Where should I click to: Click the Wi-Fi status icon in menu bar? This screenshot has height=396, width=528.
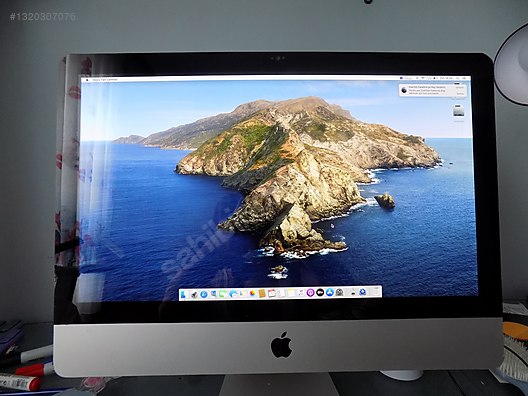pos(423,78)
